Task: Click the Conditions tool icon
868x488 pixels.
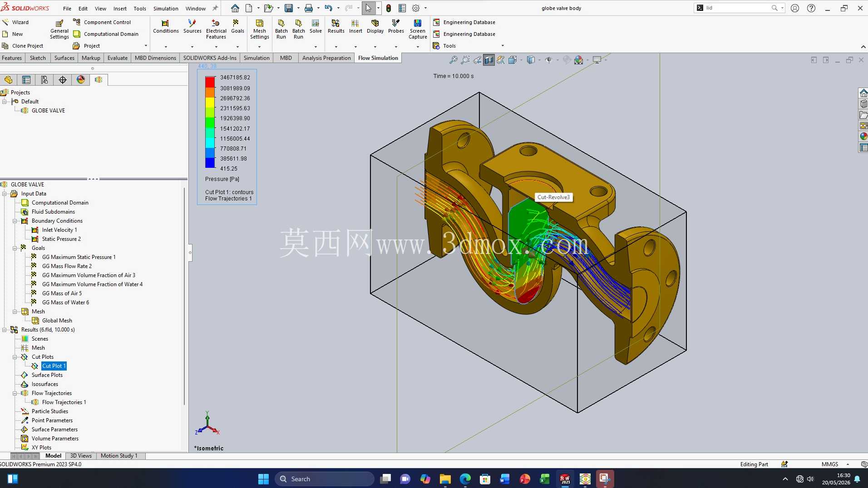Action: click(x=165, y=23)
